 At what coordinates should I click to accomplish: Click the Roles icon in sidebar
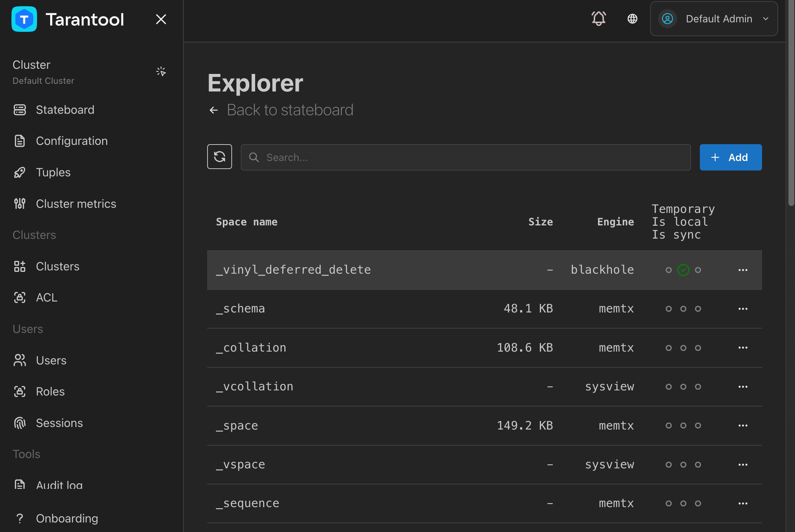point(20,391)
